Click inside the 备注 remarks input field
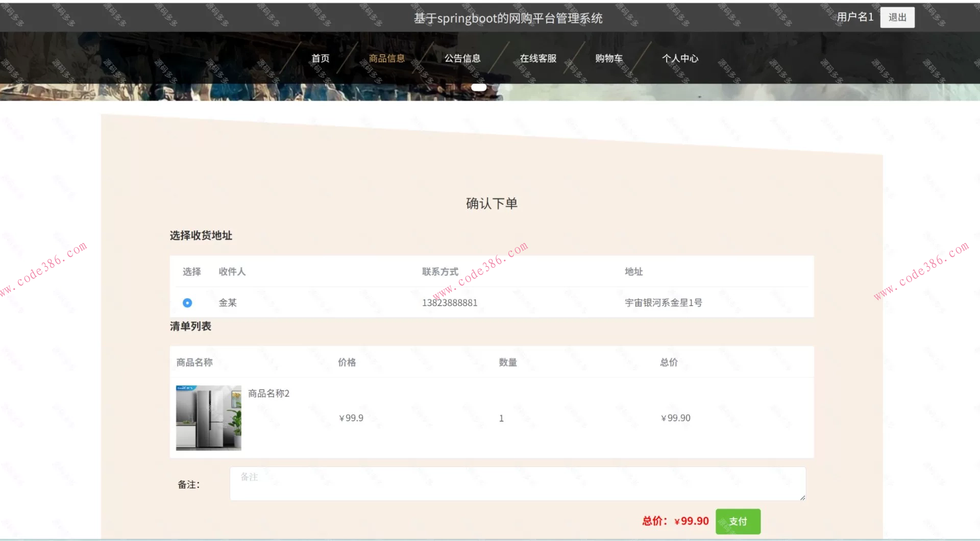Viewport: 980px width, 541px height. tap(518, 483)
